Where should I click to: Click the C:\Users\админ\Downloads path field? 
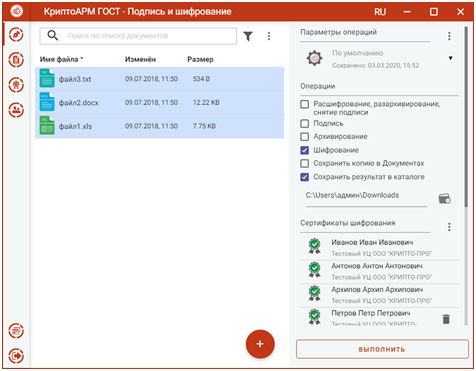click(x=366, y=198)
